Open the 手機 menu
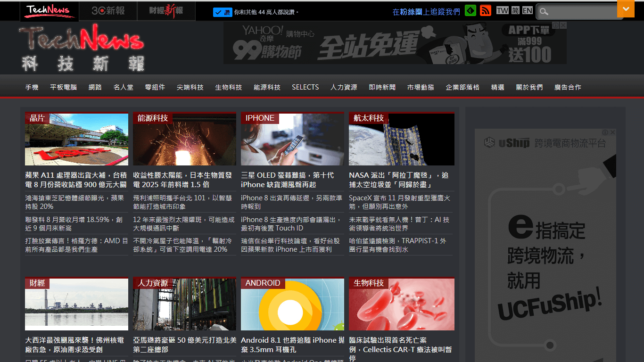Image resolution: width=644 pixels, height=362 pixels. [x=32, y=87]
